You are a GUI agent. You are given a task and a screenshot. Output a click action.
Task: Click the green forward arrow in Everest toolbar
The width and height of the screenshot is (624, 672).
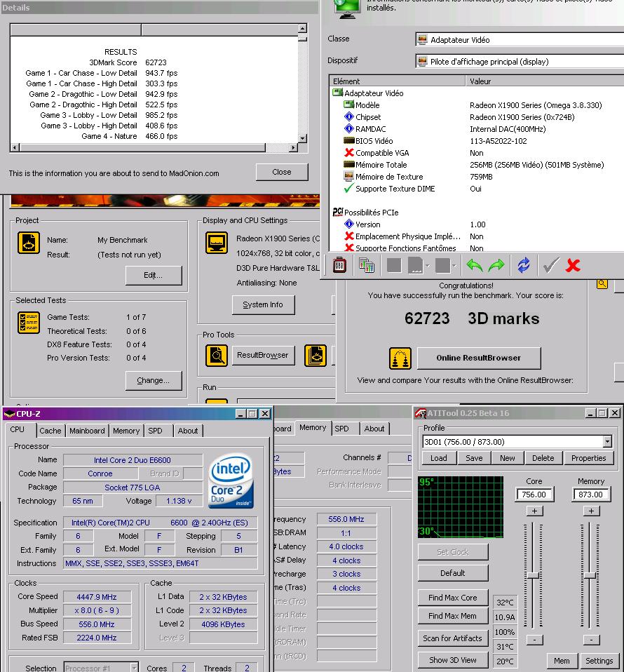point(496,266)
